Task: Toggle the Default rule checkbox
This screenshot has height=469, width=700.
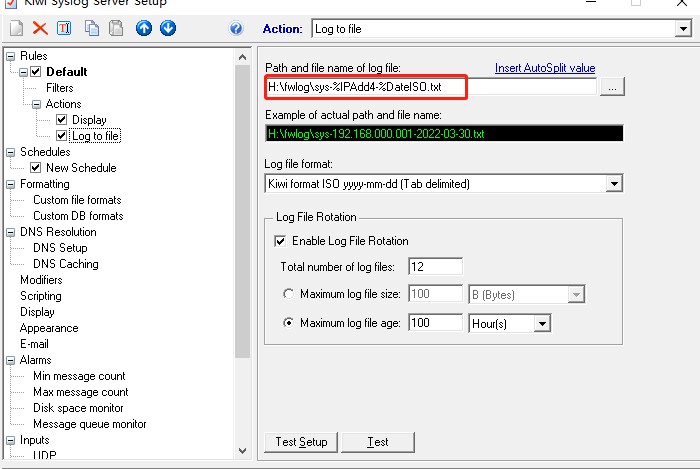Action: [36, 72]
